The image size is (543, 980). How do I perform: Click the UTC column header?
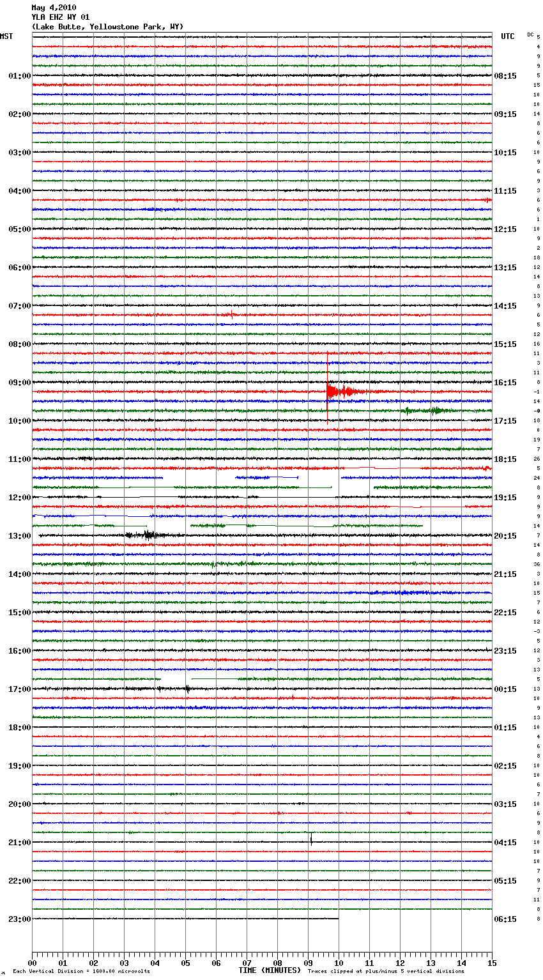tap(507, 36)
